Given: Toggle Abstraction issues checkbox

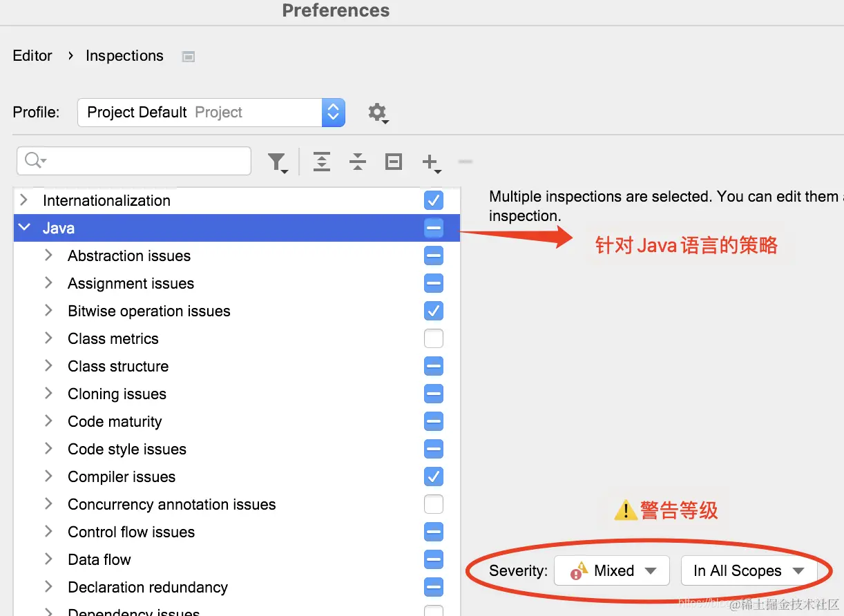Looking at the screenshot, I should (x=434, y=256).
